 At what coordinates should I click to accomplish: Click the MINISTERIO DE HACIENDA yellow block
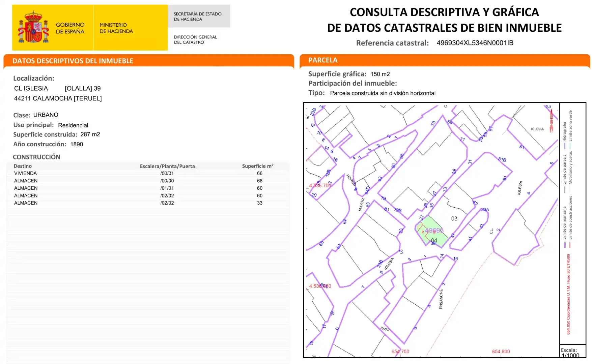tap(131, 28)
